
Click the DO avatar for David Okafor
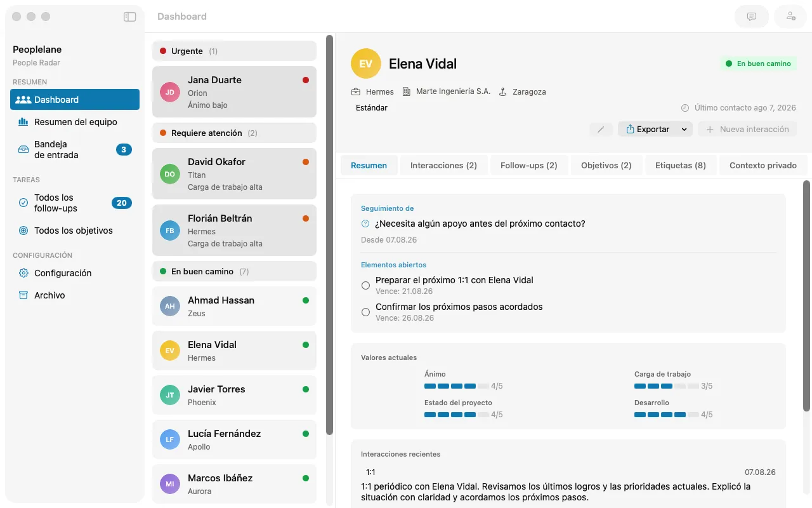(x=170, y=174)
